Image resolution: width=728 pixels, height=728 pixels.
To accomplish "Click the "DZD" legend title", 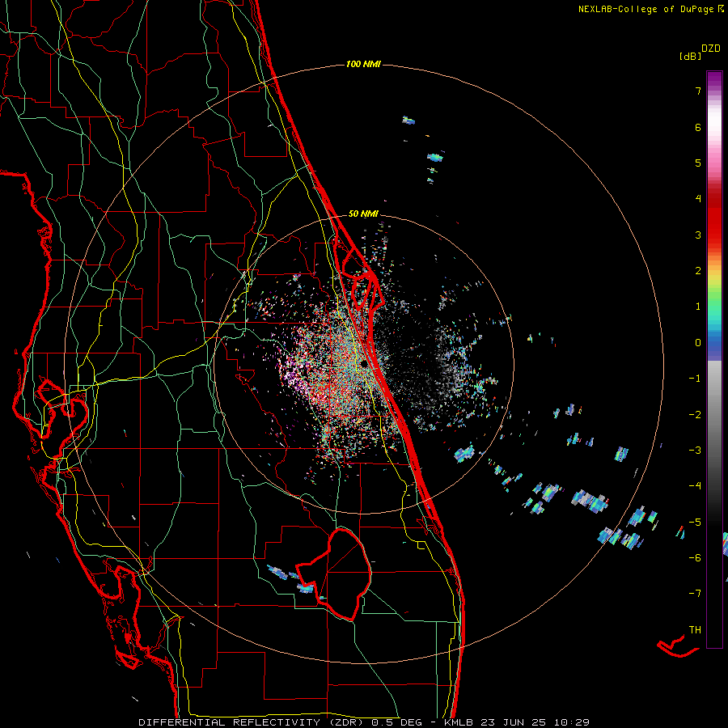I will point(711,49).
